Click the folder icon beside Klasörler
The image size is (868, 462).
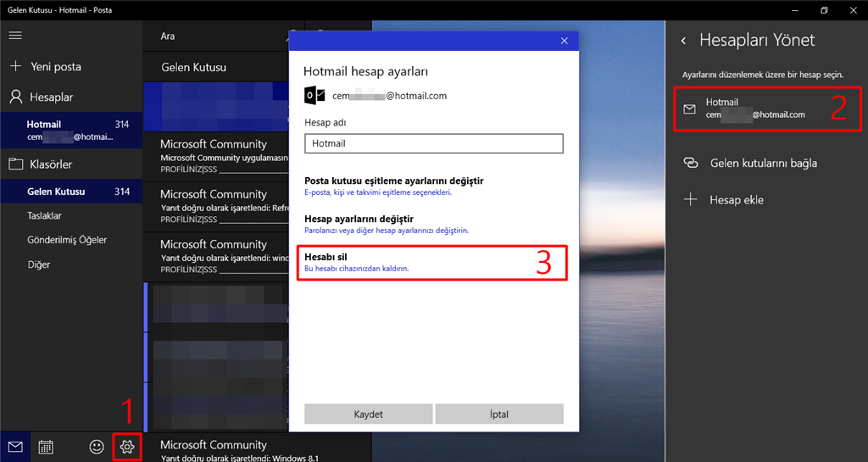[x=16, y=164]
